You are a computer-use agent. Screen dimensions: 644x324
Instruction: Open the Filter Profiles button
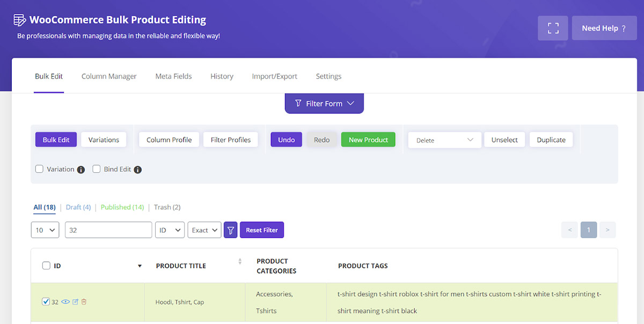point(231,139)
